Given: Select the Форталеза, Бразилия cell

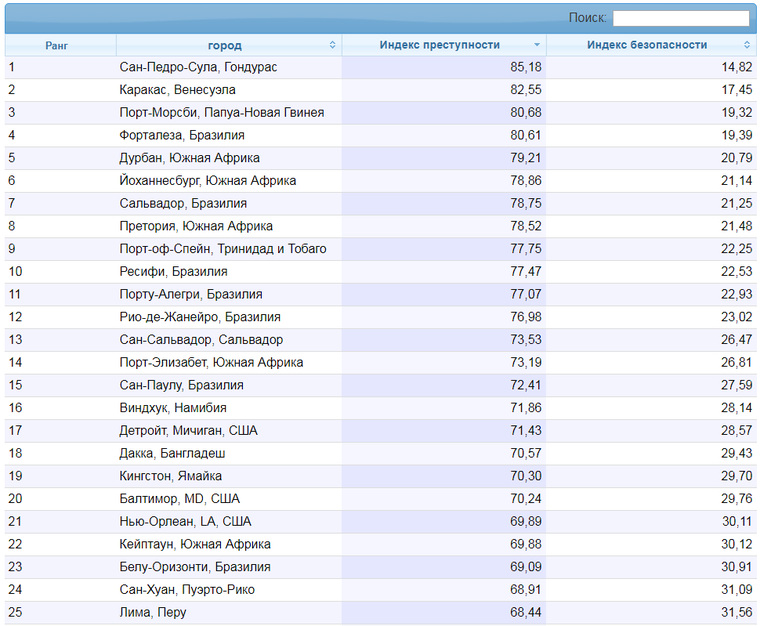Looking at the screenshot, I should point(229,136).
